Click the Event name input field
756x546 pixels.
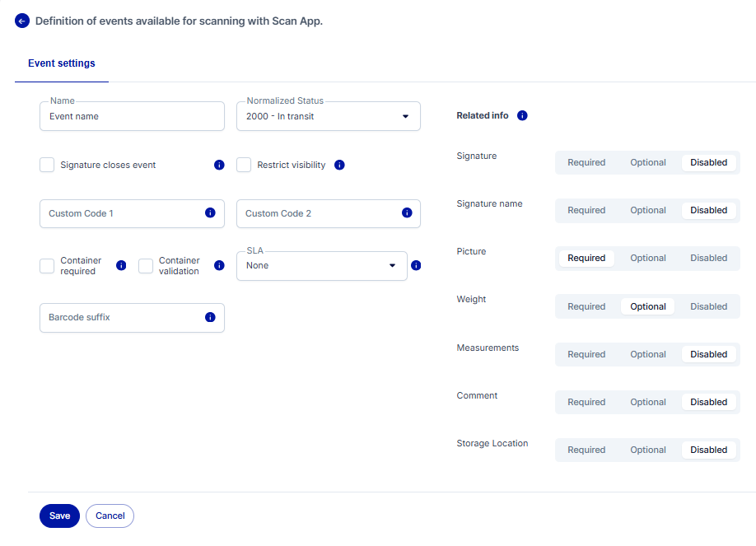click(132, 117)
